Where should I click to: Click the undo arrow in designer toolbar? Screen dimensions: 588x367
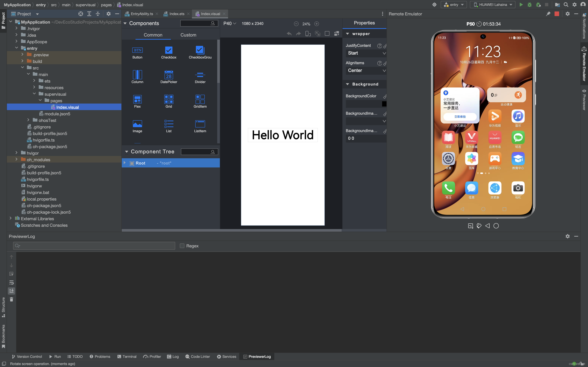[x=289, y=34]
